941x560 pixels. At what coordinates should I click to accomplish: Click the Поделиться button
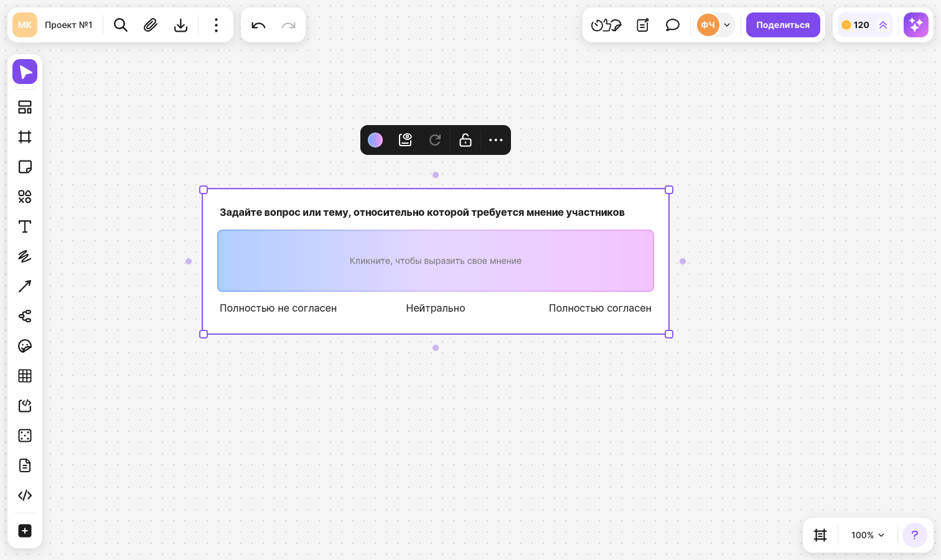tap(783, 25)
